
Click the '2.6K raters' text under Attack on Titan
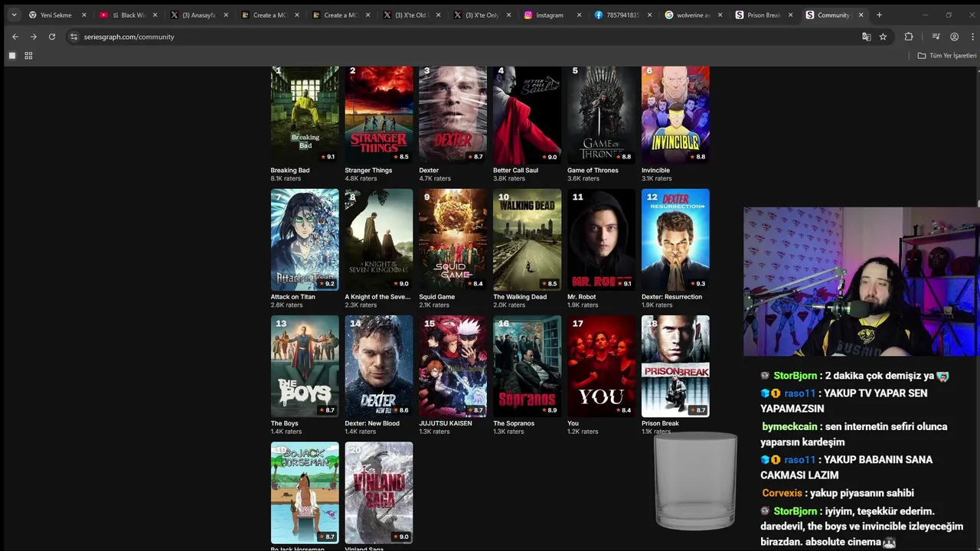point(286,305)
